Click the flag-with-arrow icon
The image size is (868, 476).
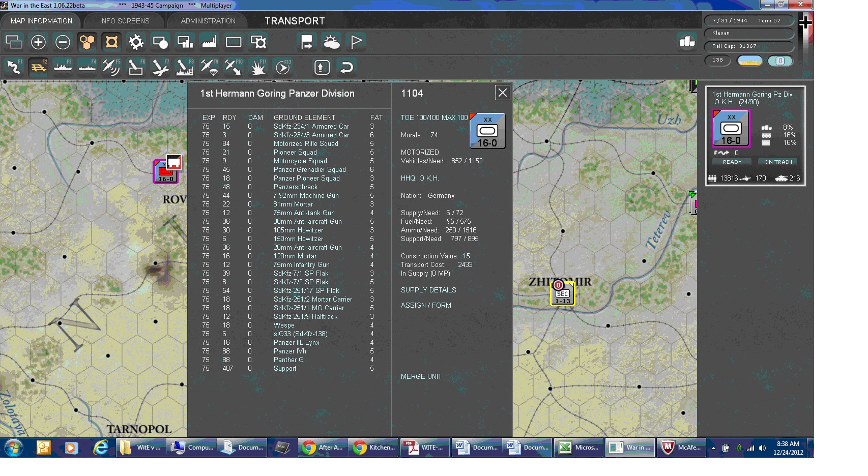(307, 42)
